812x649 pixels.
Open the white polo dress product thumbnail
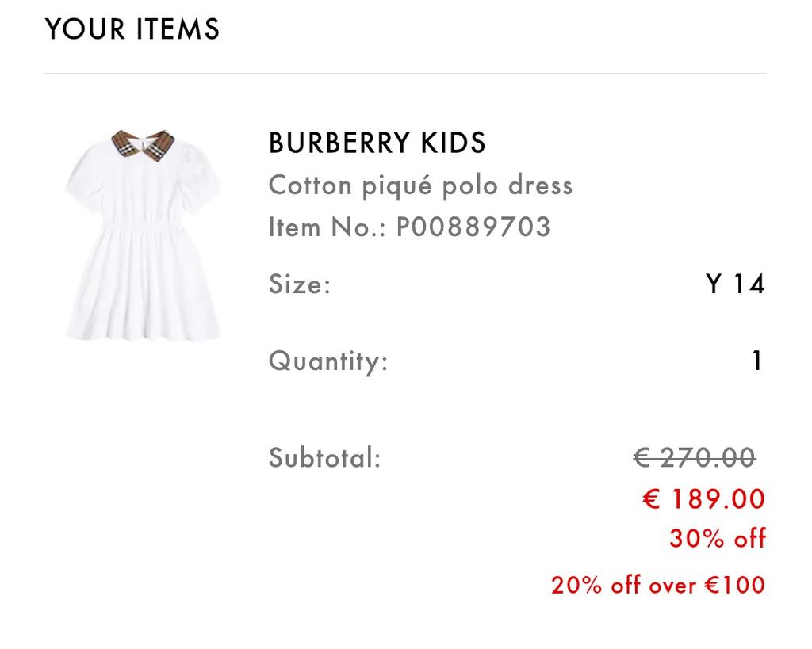click(x=144, y=235)
